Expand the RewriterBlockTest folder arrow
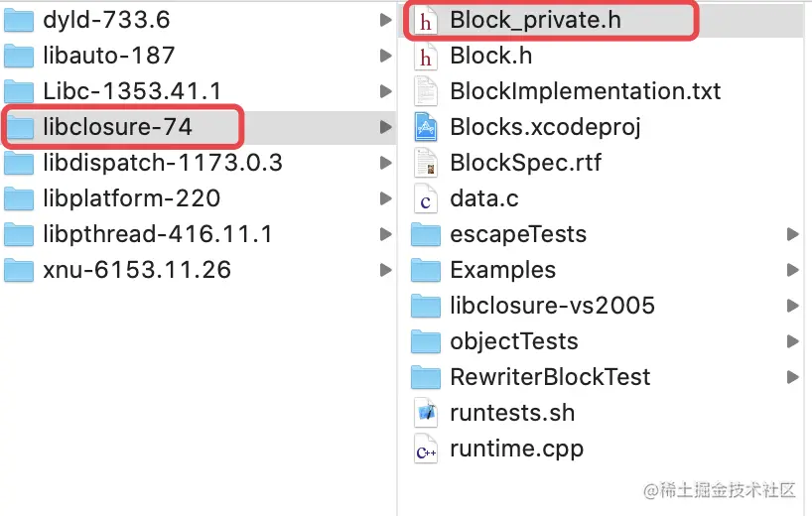 click(x=792, y=377)
